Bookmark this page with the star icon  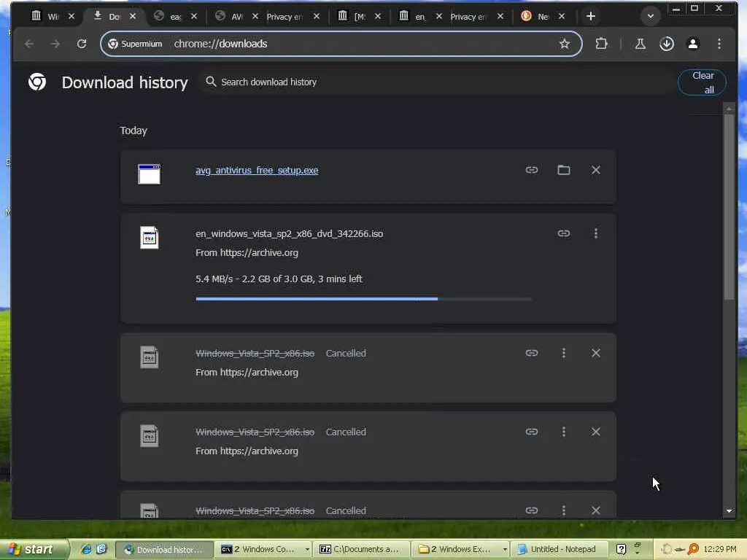coord(564,44)
